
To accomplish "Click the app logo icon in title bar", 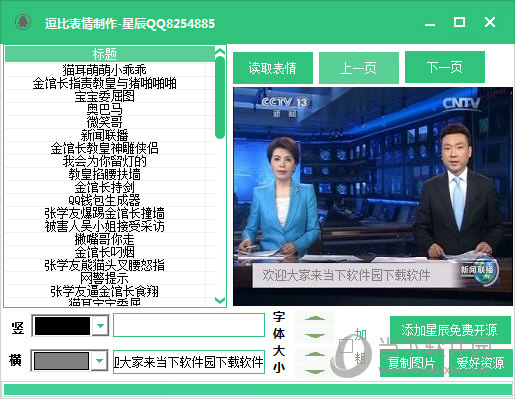I will tap(23, 23).
